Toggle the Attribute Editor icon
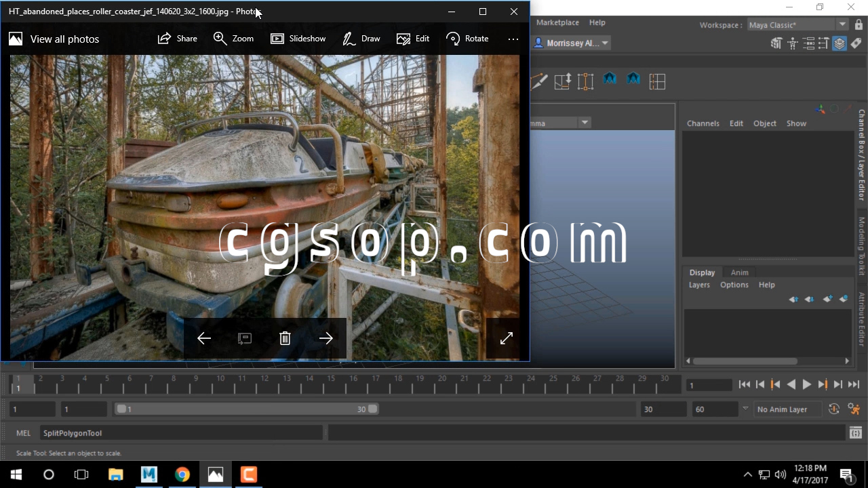This screenshot has height=488, width=868. 808,43
